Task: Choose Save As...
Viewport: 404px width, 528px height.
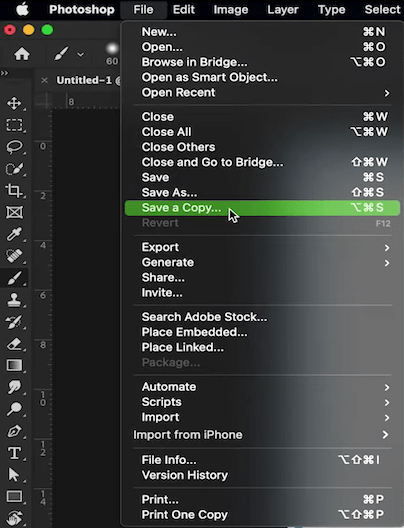Action: click(x=263, y=192)
